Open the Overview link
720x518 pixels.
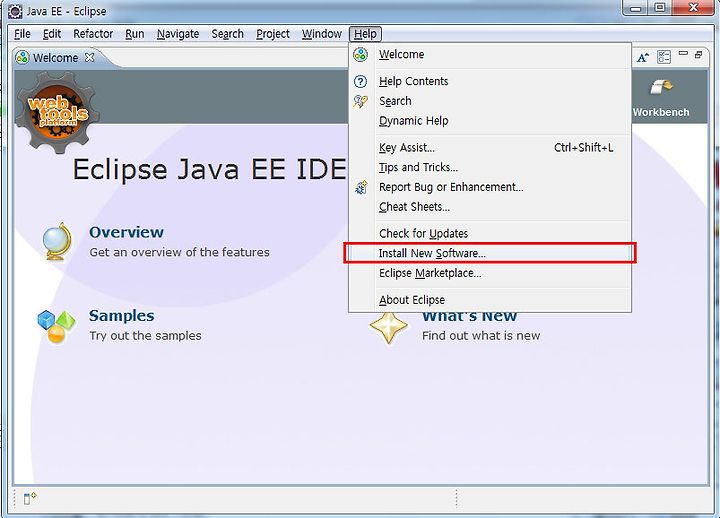[x=126, y=232]
